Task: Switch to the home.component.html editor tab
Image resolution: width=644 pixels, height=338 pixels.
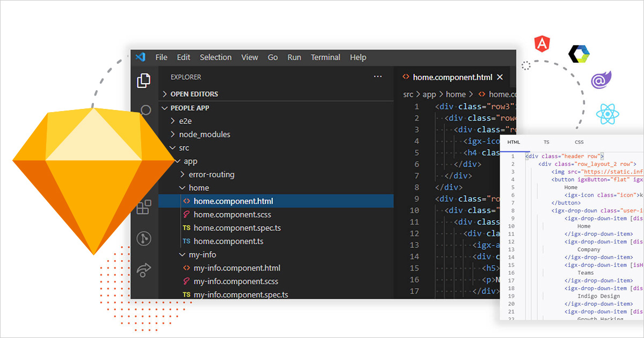Action: [452, 77]
